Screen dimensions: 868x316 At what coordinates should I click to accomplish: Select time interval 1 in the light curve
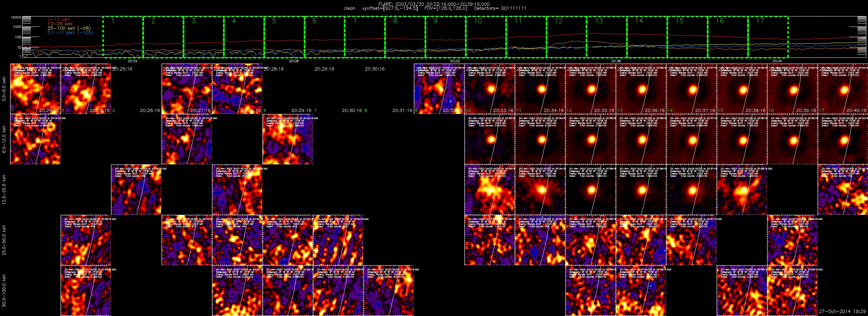(x=123, y=37)
